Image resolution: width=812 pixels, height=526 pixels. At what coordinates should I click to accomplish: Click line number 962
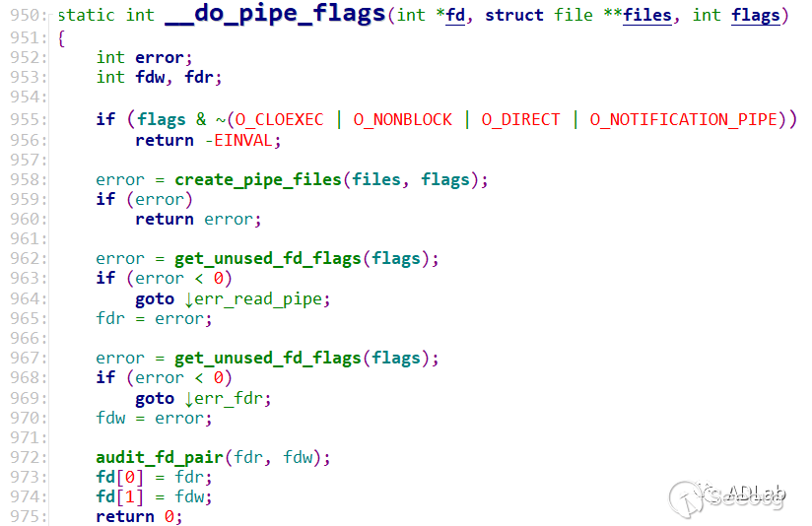pos(28,258)
